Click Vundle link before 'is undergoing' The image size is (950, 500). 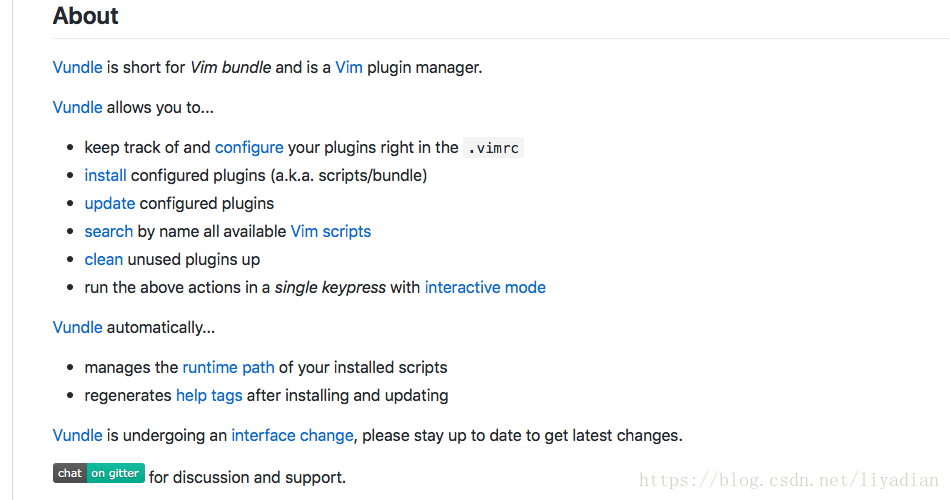[x=78, y=435]
